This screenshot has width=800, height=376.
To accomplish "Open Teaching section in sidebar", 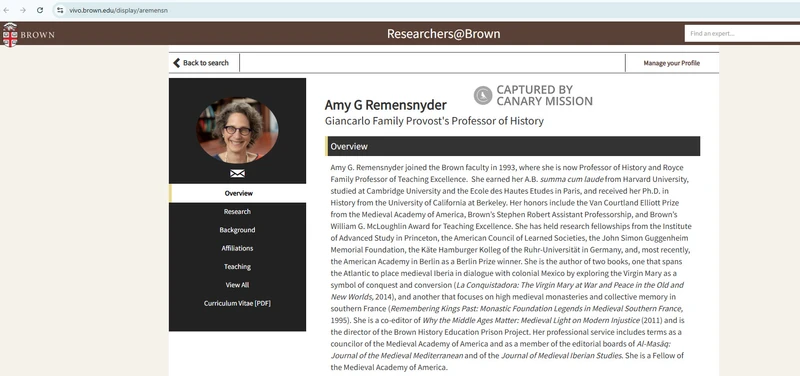I will [237, 267].
